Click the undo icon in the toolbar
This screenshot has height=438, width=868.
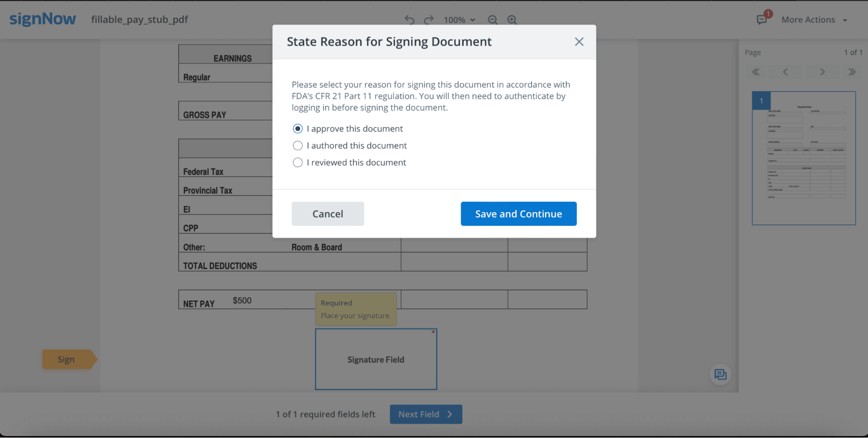(x=409, y=20)
